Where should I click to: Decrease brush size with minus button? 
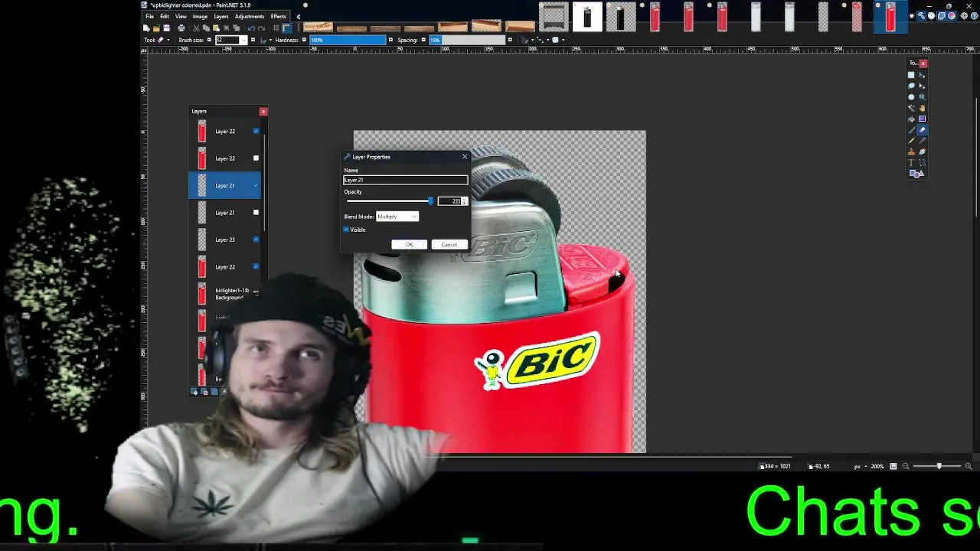[209, 40]
